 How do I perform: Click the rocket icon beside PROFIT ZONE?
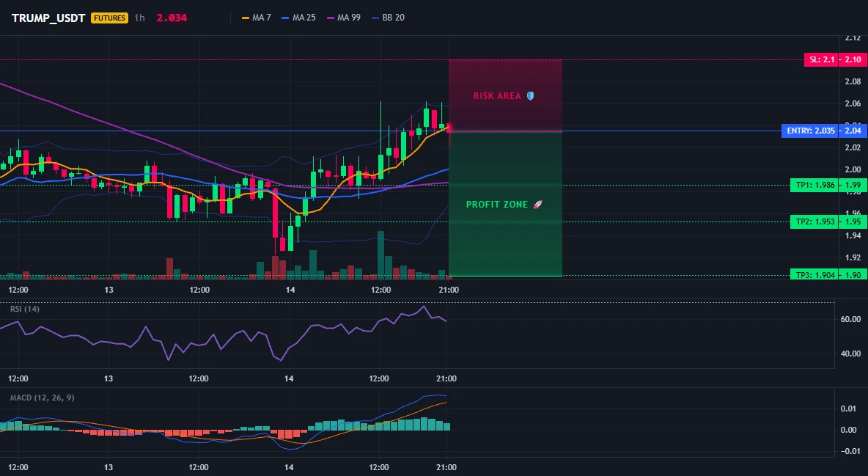tap(537, 205)
